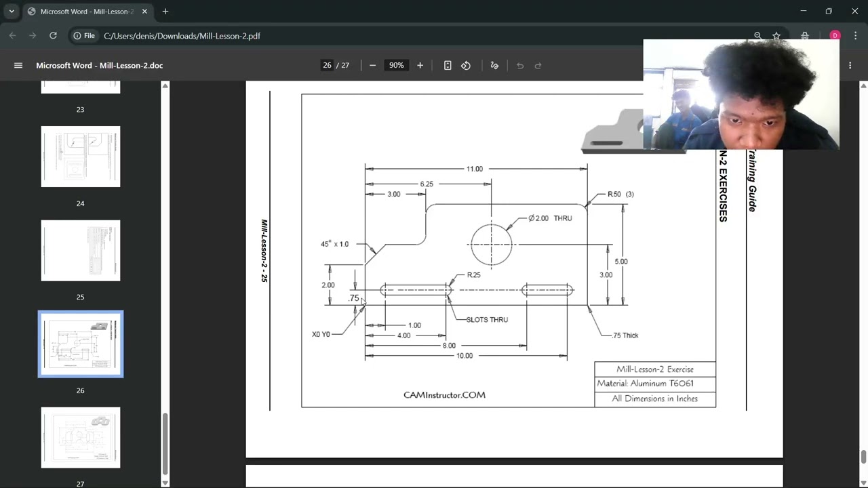This screenshot has width=868, height=488.
Task: Click the Fit to page icon
Action: point(448,66)
